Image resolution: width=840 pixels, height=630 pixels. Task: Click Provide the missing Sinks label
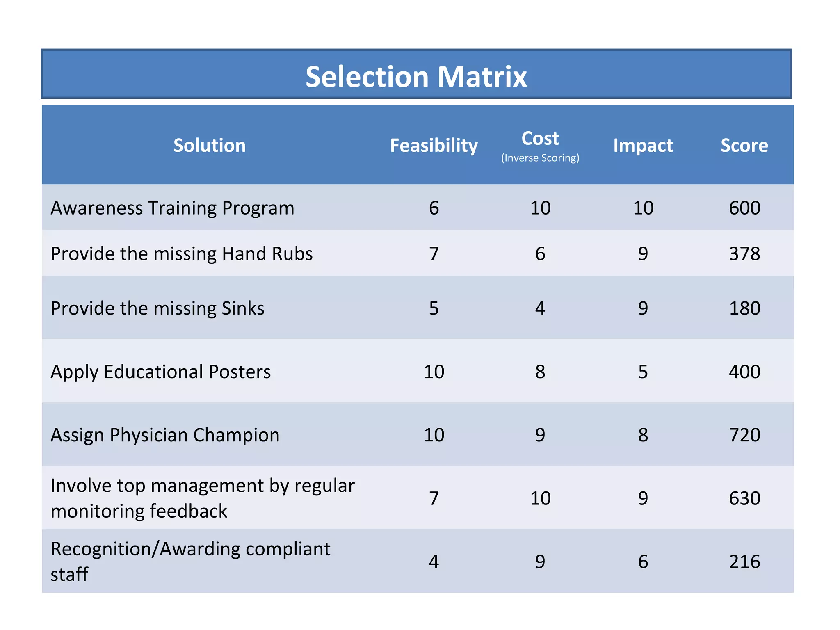coord(157,308)
